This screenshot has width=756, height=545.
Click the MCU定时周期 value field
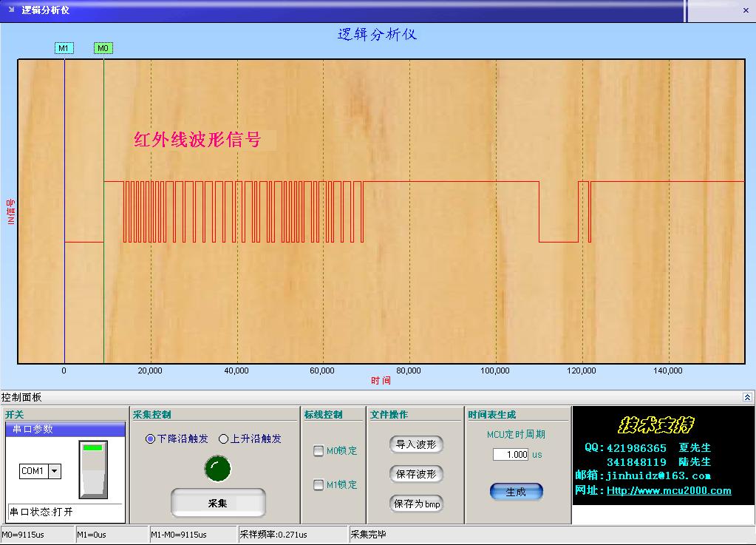coord(511,454)
